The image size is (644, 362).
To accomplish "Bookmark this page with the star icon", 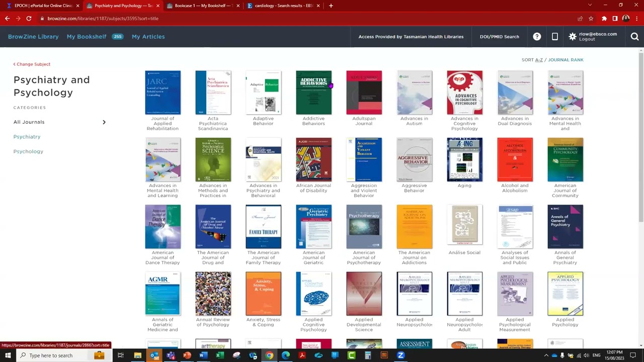I will coord(591,19).
